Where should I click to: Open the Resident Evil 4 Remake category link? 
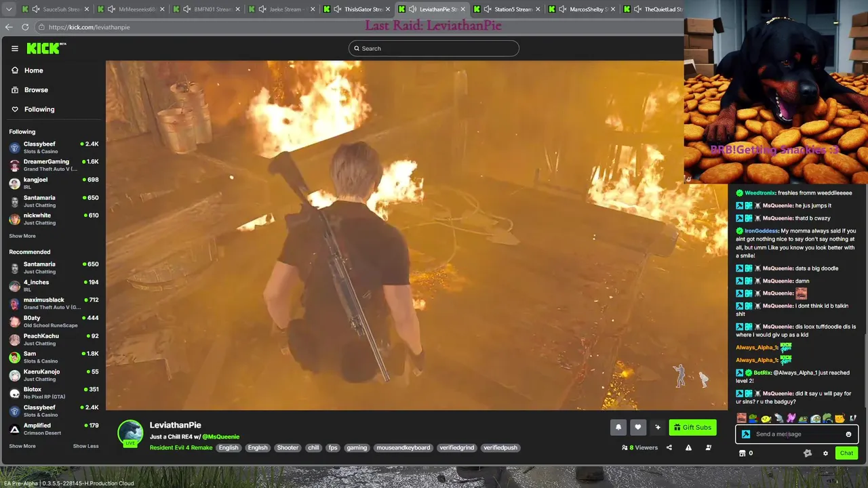tap(181, 447)
